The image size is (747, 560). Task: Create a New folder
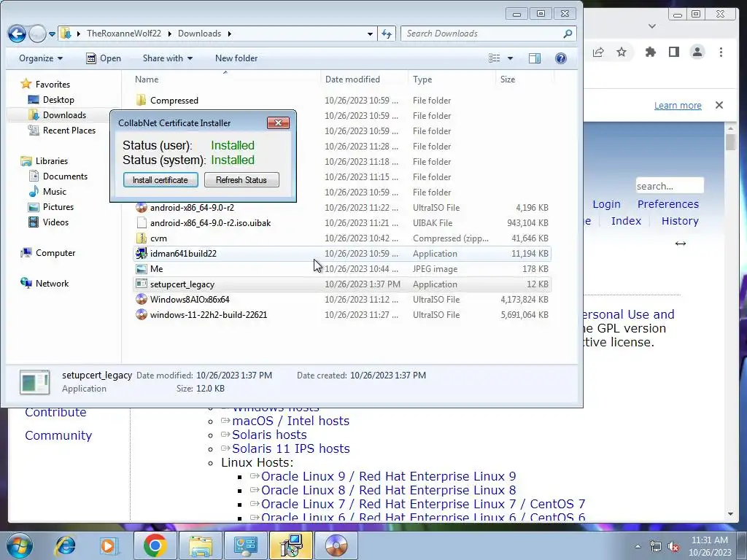click(236, 58)
